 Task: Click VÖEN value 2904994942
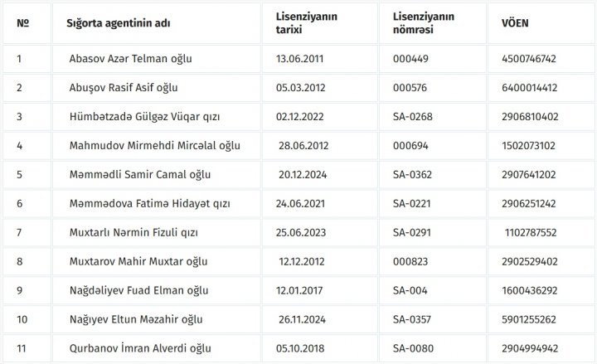click(530, 348)
